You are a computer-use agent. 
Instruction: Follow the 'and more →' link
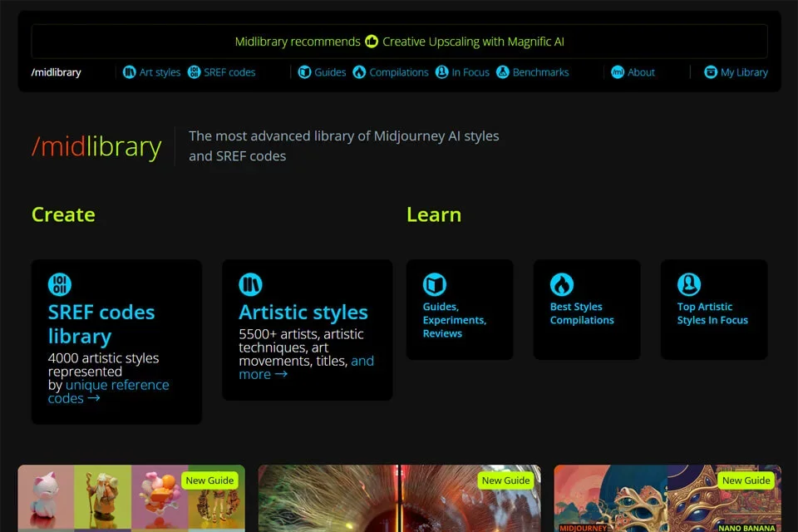(307, 367)
